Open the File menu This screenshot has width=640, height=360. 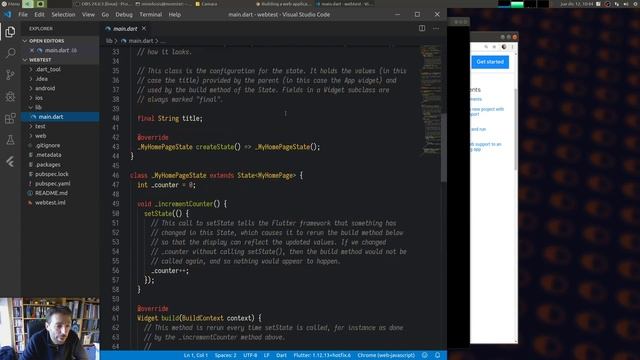click(23, 14)
